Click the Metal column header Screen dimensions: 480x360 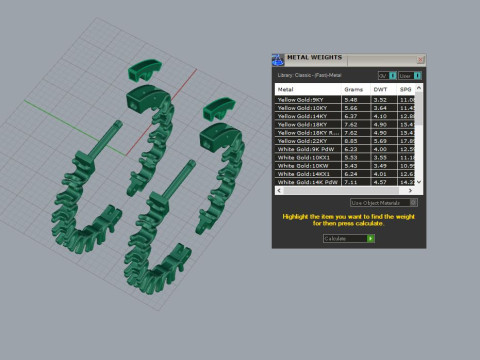(x=308, y=89)
